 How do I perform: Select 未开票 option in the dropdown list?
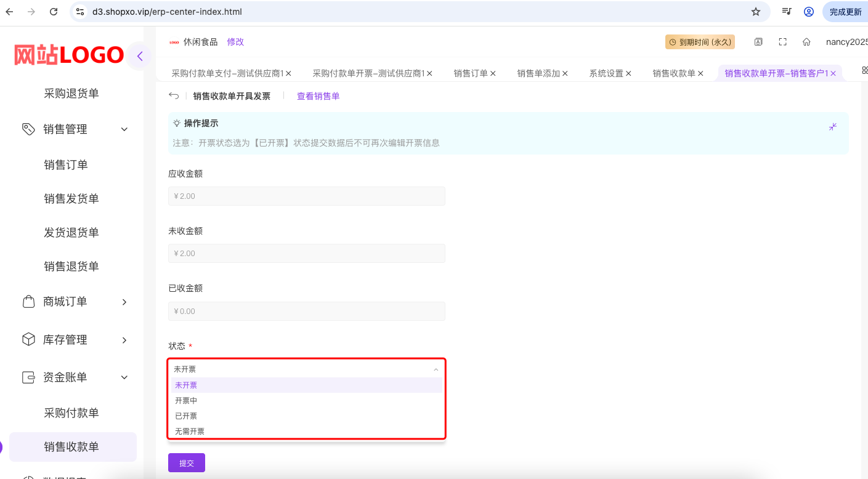click(306, 385)
